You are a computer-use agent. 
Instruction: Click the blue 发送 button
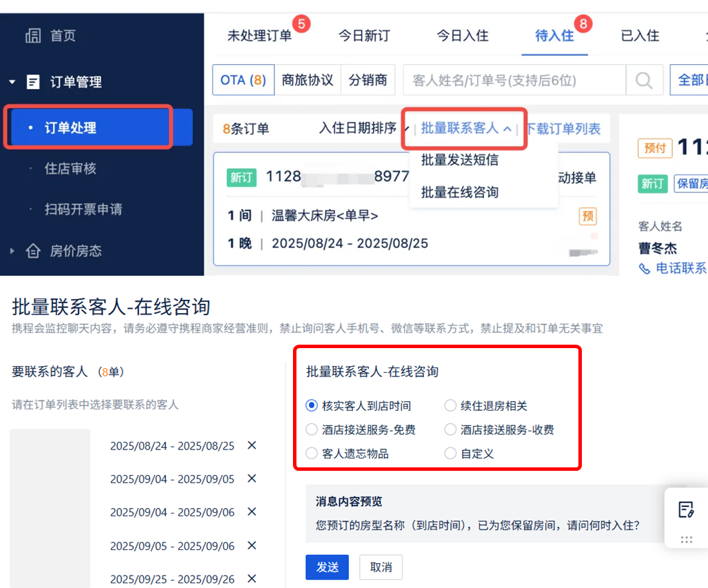(x=327, y=567)
